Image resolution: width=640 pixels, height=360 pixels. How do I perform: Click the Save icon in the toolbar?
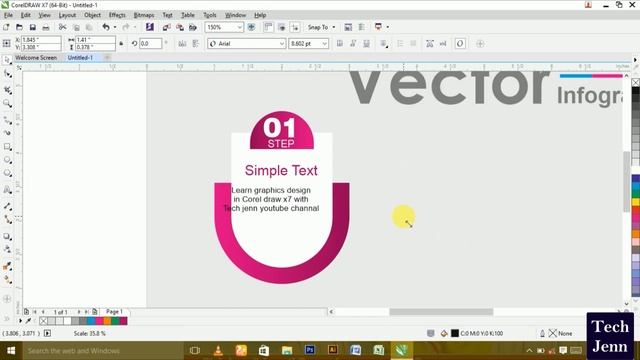tap(33, 27)
